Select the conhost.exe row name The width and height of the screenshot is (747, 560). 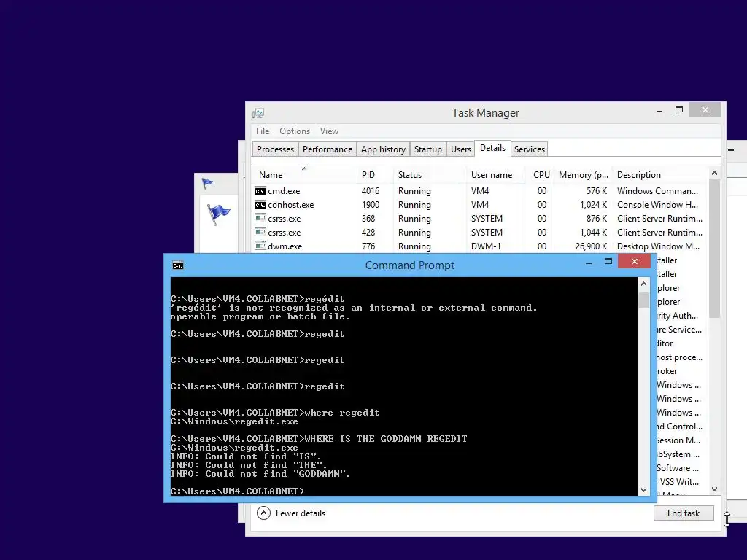[290, 205]
